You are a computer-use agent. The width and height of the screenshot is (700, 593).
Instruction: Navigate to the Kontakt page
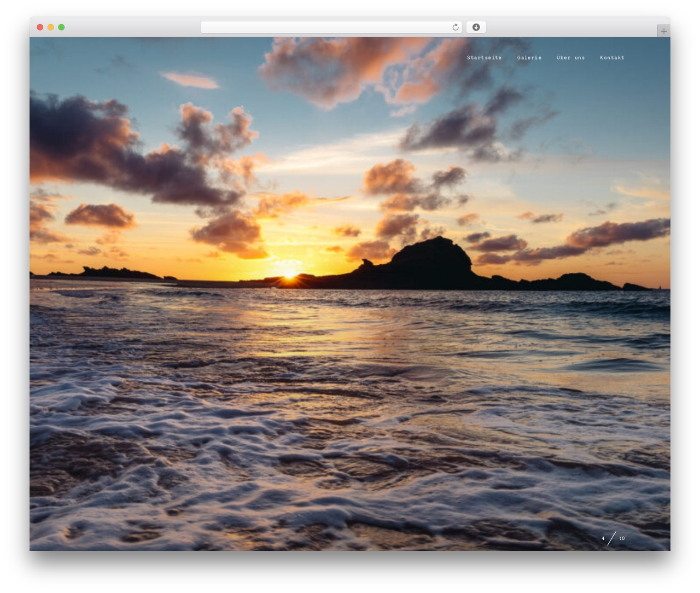click(612, 57)
